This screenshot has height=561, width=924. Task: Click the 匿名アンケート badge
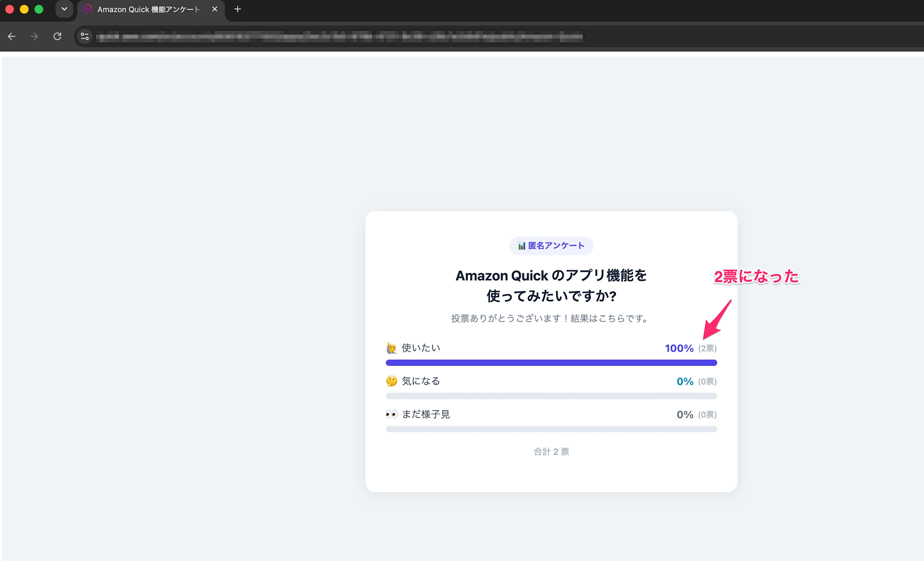pyautogui.click(x=551, y=245)
